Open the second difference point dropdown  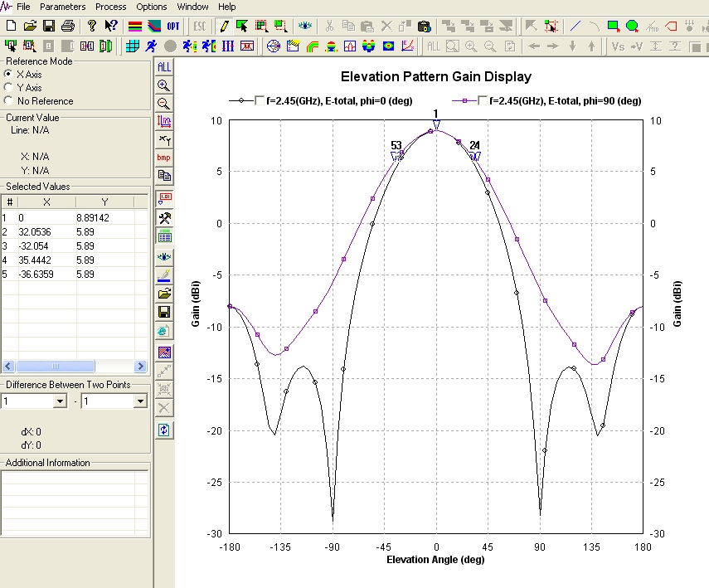pos(139,401)
